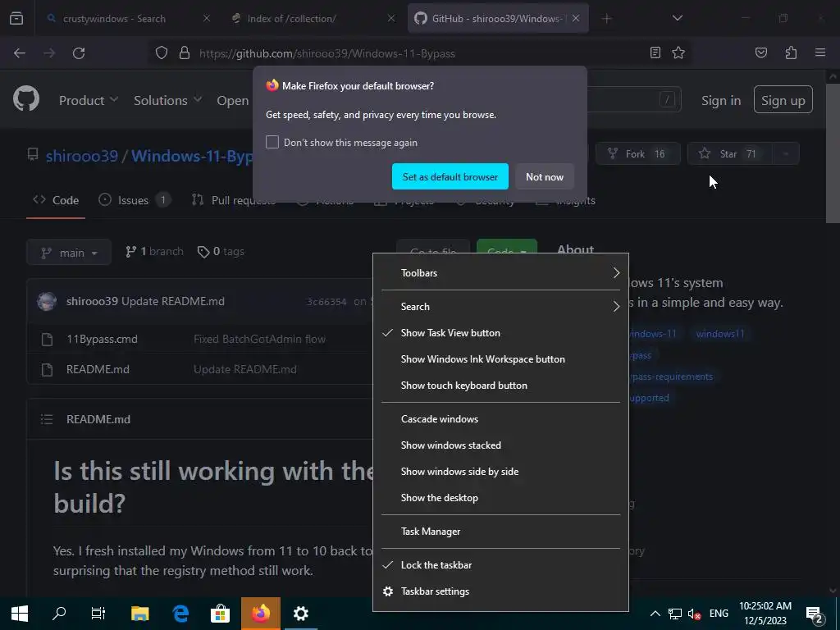The height and width of the screenshot is (630, 840).
Task: Open tracking protection shield icon
Action: 162,53
